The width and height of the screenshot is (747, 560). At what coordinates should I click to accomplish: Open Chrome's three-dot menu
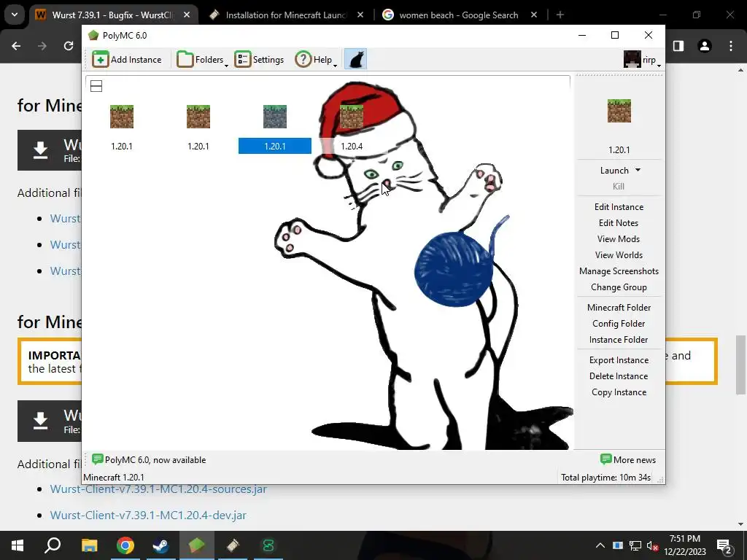point(731,46)
